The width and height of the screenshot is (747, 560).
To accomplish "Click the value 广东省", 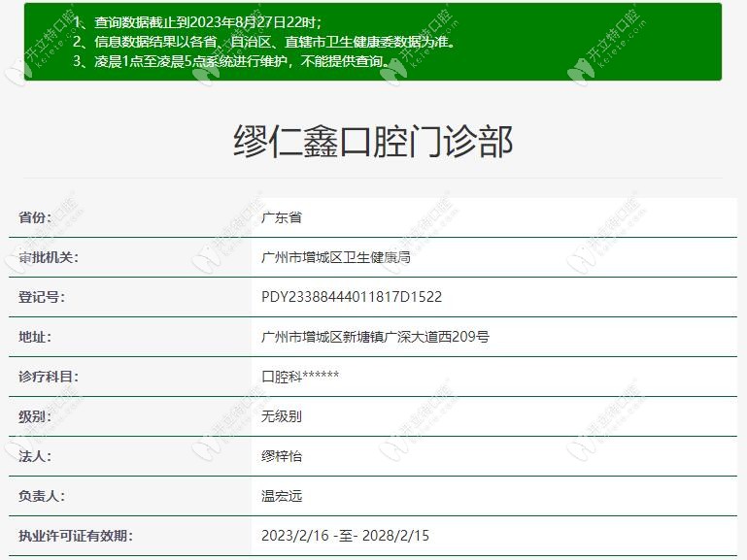I will pyautogui.click(x=282, y=217).
